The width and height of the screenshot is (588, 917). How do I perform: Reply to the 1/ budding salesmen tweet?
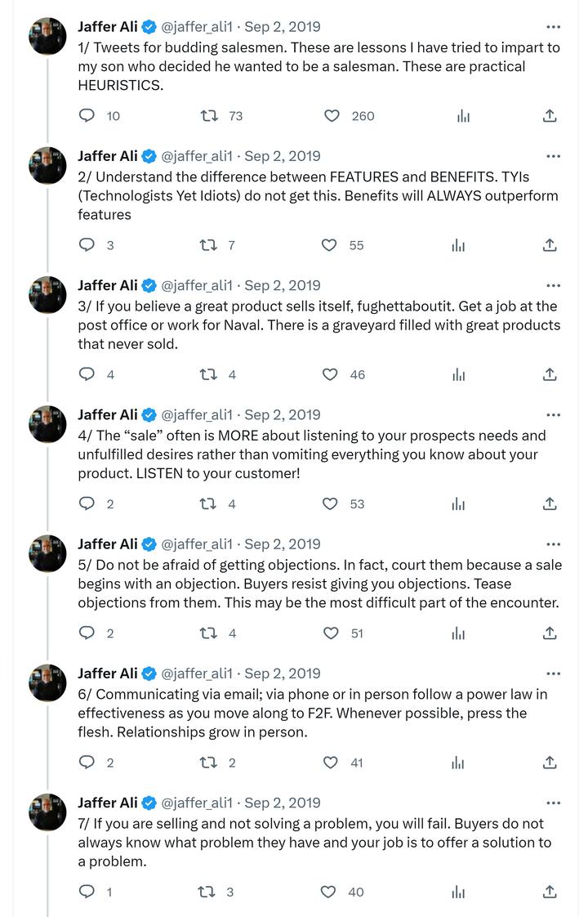click(x=87, y=116)
